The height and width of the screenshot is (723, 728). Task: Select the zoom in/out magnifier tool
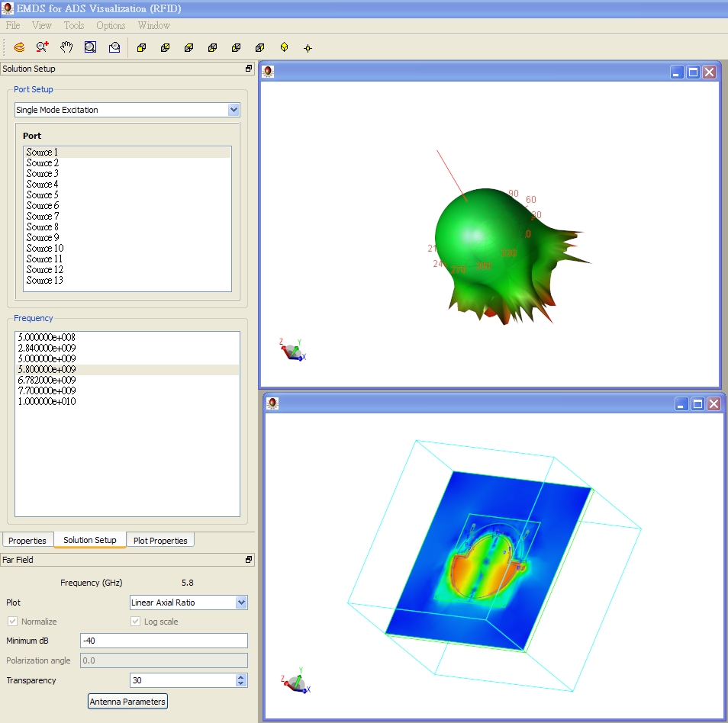pyautogui.click(x=42, y=47)
